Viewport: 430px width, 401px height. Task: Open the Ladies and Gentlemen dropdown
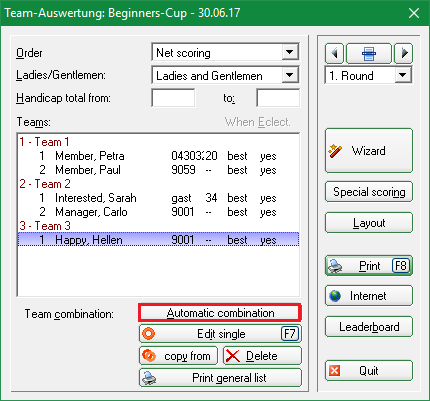tap(290, 75)
